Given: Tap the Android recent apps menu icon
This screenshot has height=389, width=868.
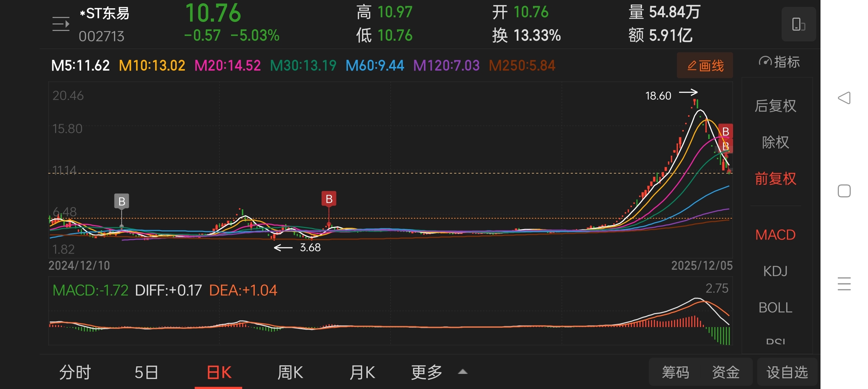Looking at the screenshot, I should pos(844,284).
